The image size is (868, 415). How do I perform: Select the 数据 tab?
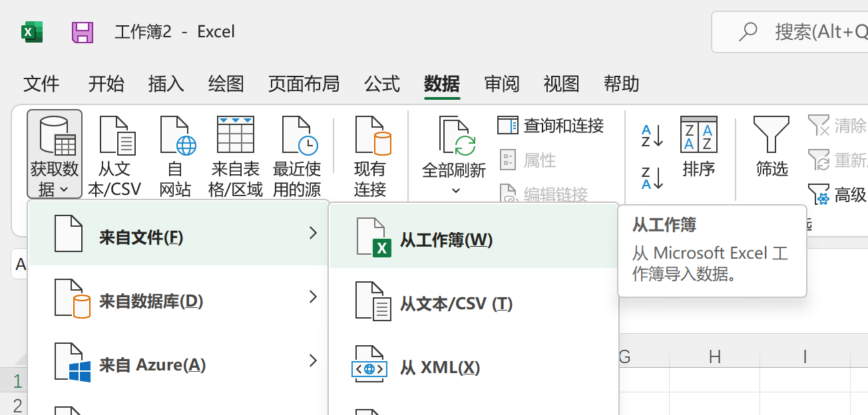point(442,84)
